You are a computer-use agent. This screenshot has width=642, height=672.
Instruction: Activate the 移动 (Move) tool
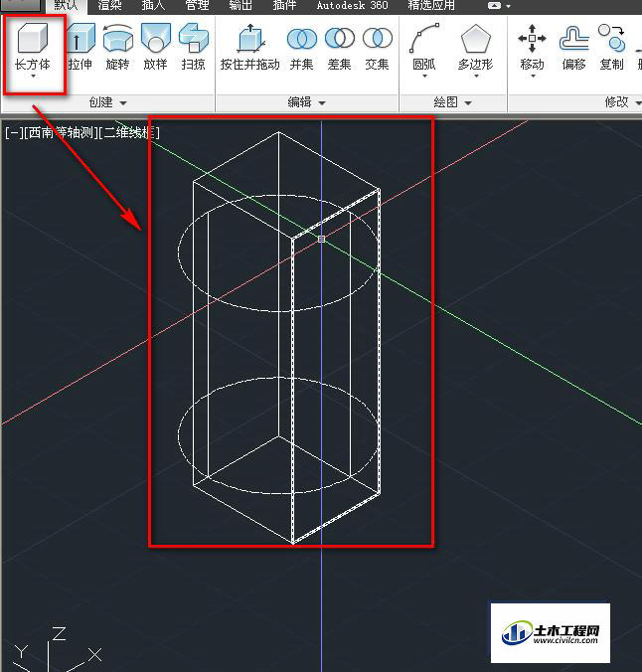(x=532, y=47)
